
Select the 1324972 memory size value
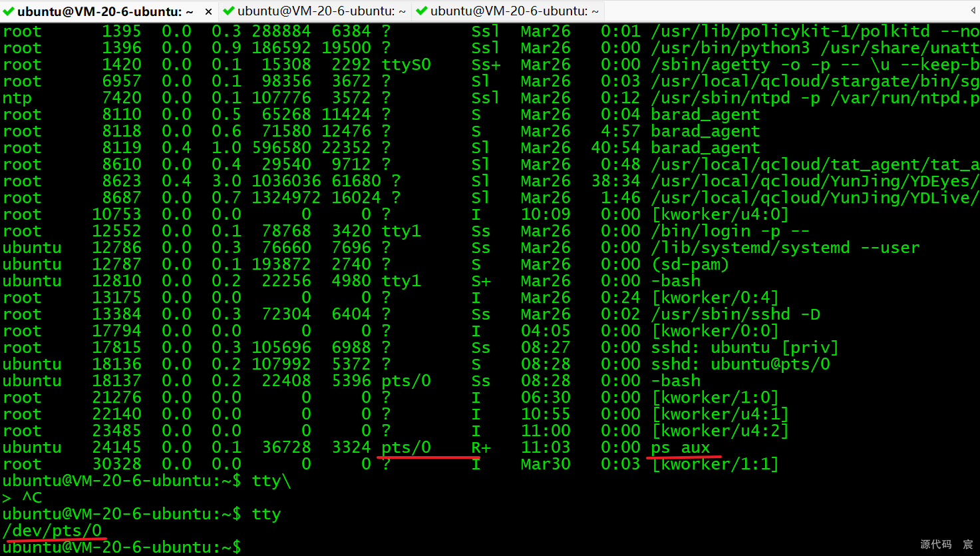coord(287,198)
